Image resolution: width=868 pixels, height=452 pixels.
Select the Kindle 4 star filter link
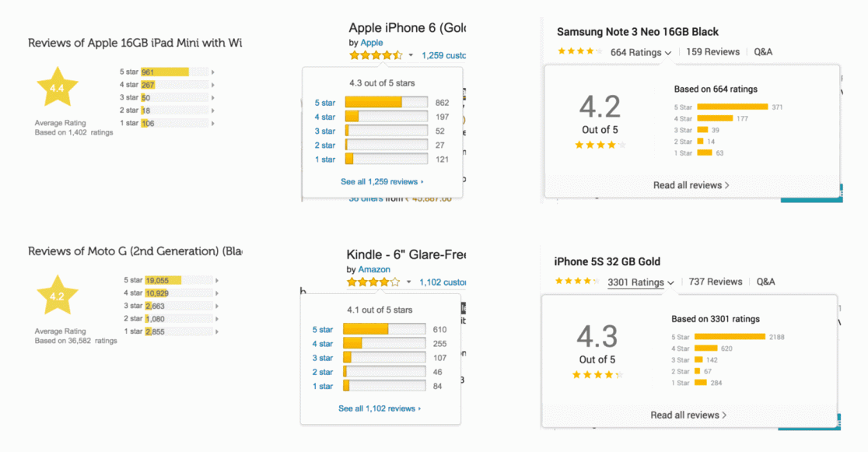tap(322, 343)
